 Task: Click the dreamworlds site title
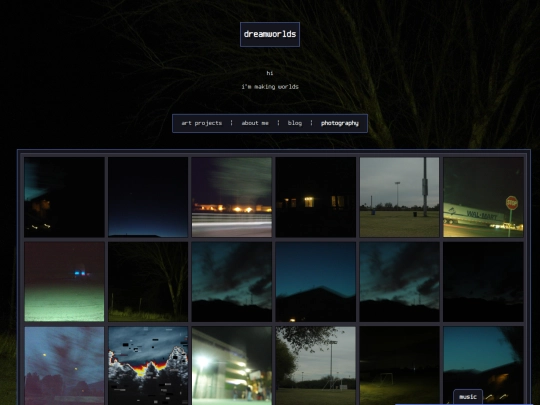[x=270, y=34]
